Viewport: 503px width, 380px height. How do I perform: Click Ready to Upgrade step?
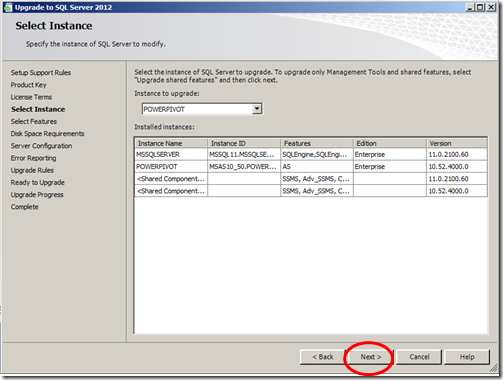click(x=38, y=183)
